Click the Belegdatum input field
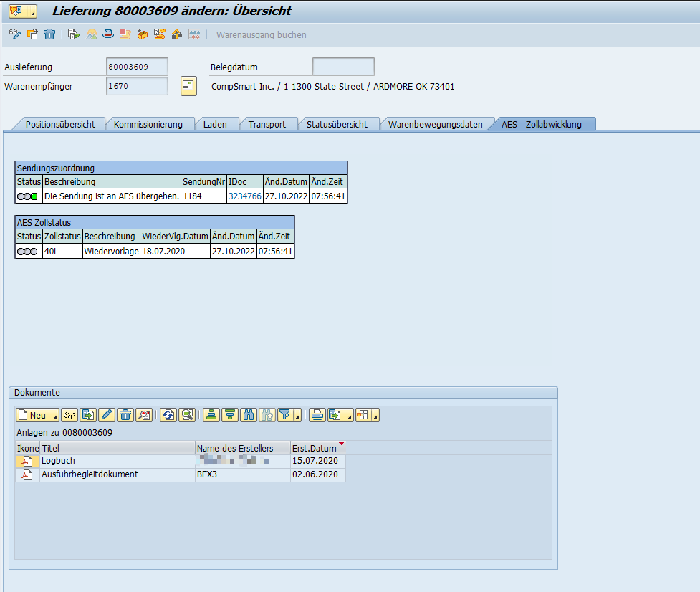The image size is (700, 592). coord(343,67)
